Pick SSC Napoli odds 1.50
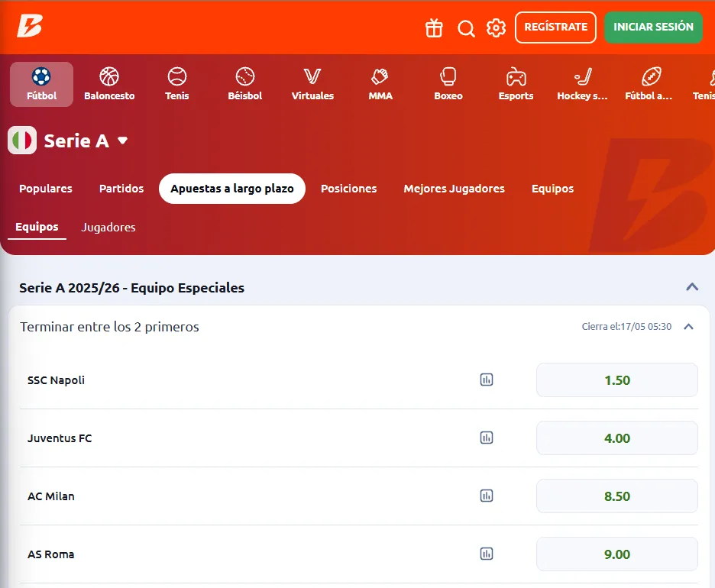Viewport: 715px width, 588px height. click(x=617, y=380)
